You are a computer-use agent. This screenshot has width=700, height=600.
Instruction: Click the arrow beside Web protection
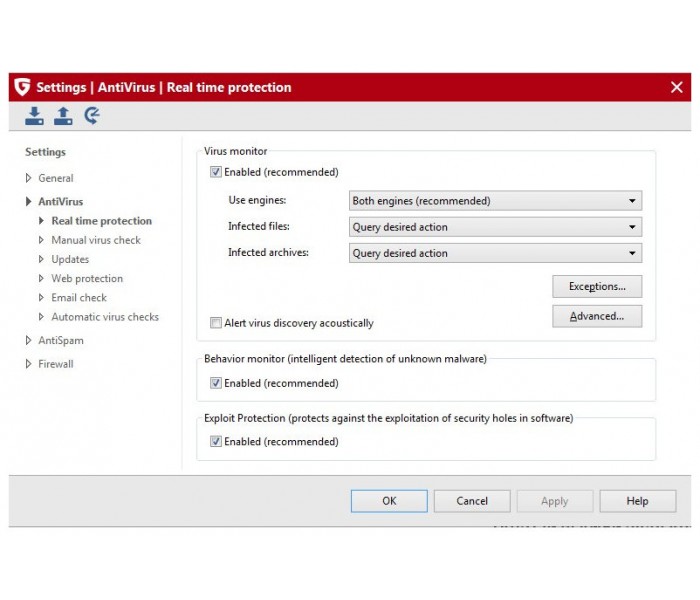point(41,279)
